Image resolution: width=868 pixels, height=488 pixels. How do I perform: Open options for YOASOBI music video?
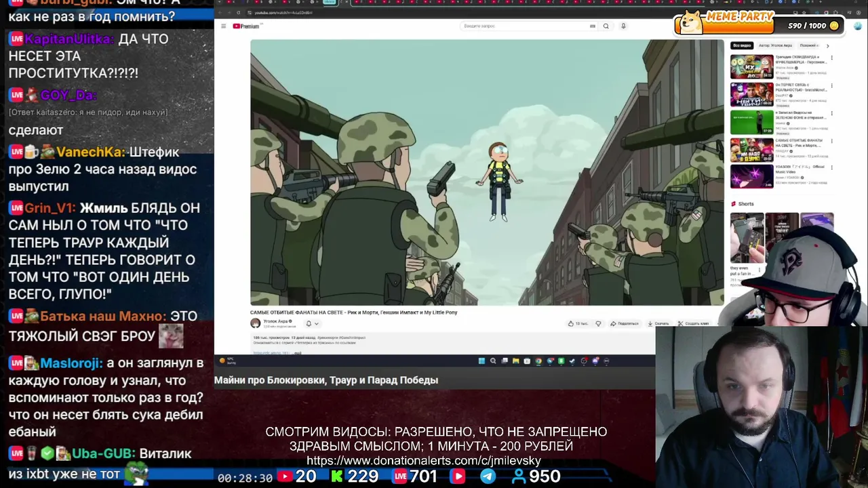tap(832, 169)
